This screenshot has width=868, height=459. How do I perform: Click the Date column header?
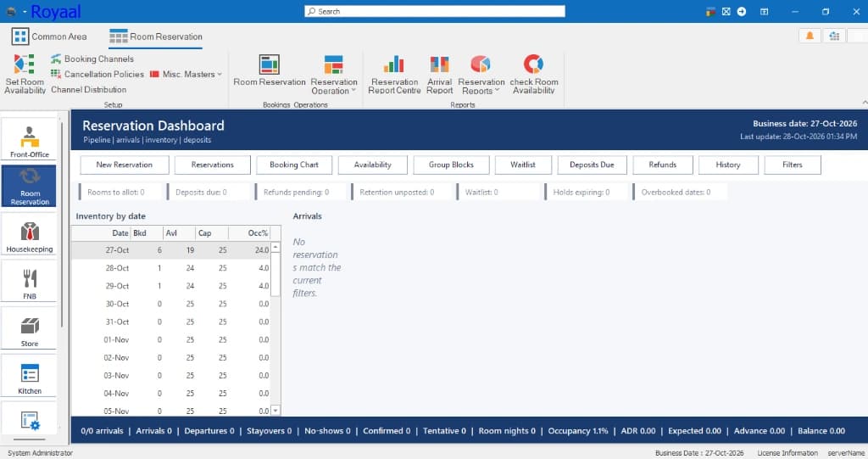(102, 232)
